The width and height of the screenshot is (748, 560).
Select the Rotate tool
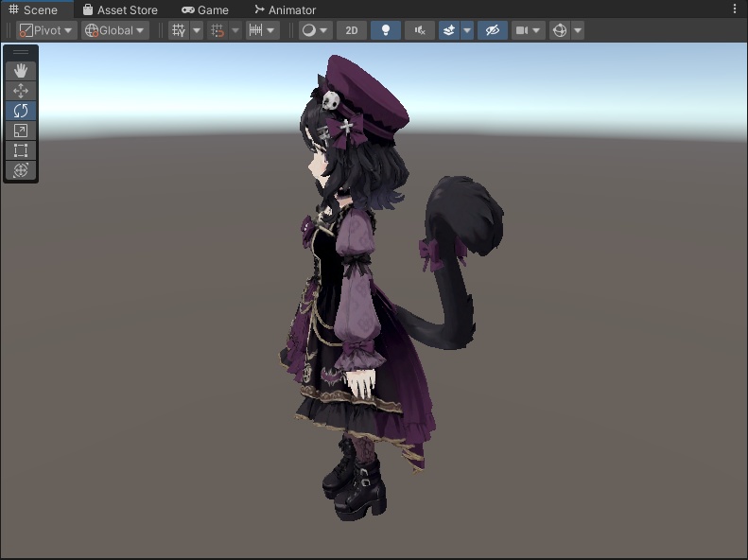[21, 111]
